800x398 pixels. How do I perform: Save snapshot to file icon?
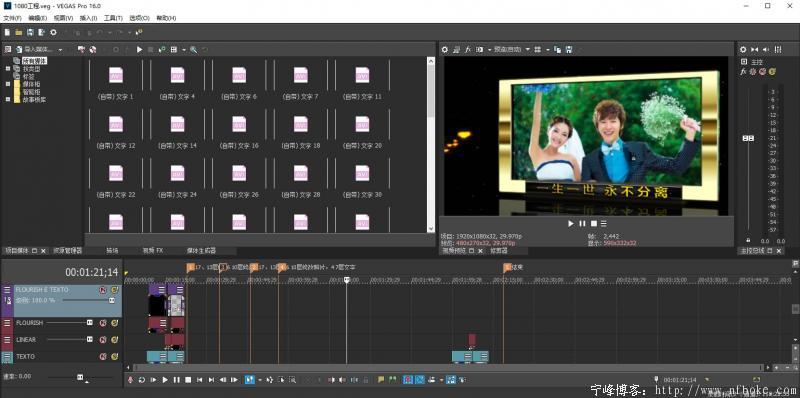[569, 49]
